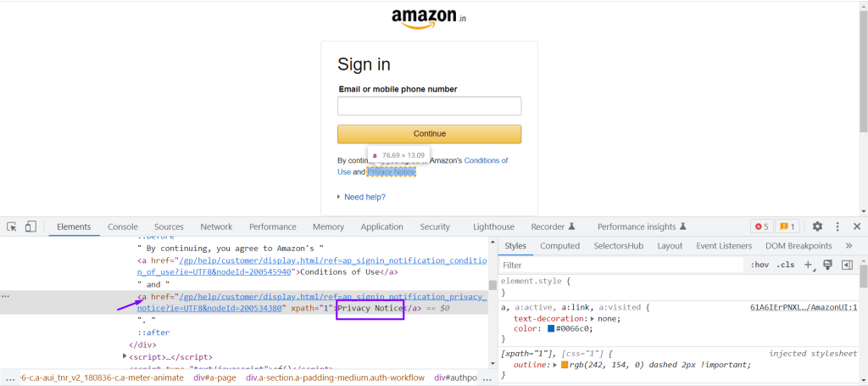Open the DevTools three-dot customize menu
The height and width of the screenshot is (386, 868).
point(837,227)
